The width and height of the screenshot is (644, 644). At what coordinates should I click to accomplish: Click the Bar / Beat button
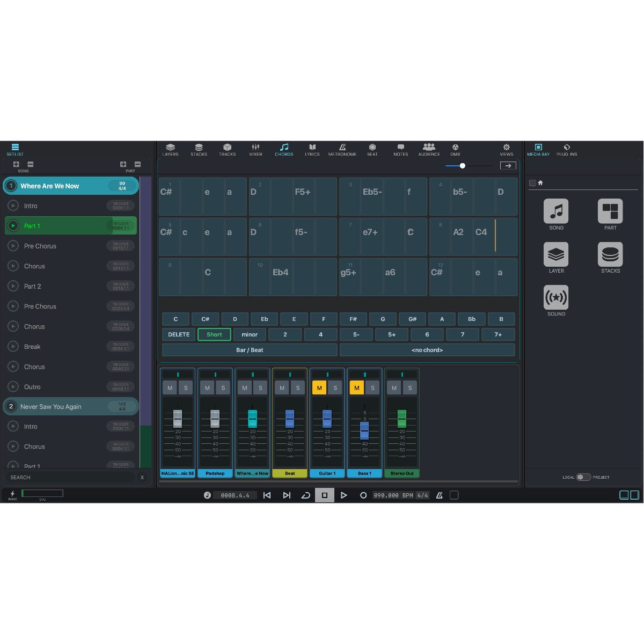pos(250,350)
